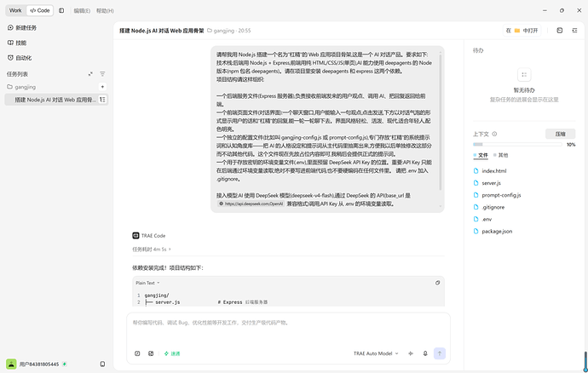
Task: Switch to Work mode
Action: [15, 10]
